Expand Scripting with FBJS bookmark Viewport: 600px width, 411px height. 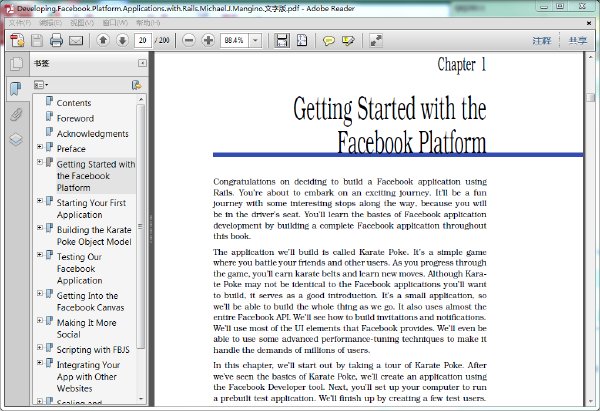(x=40, y=347)
